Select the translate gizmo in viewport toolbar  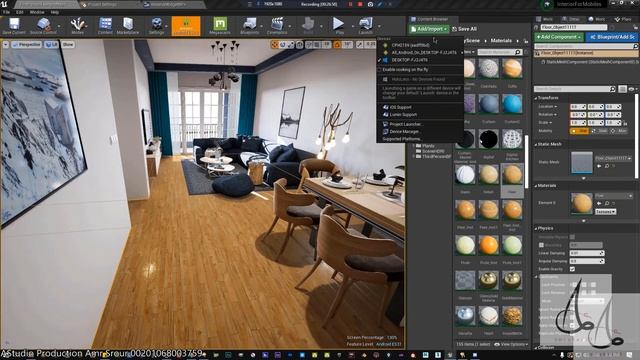(275, 44)
